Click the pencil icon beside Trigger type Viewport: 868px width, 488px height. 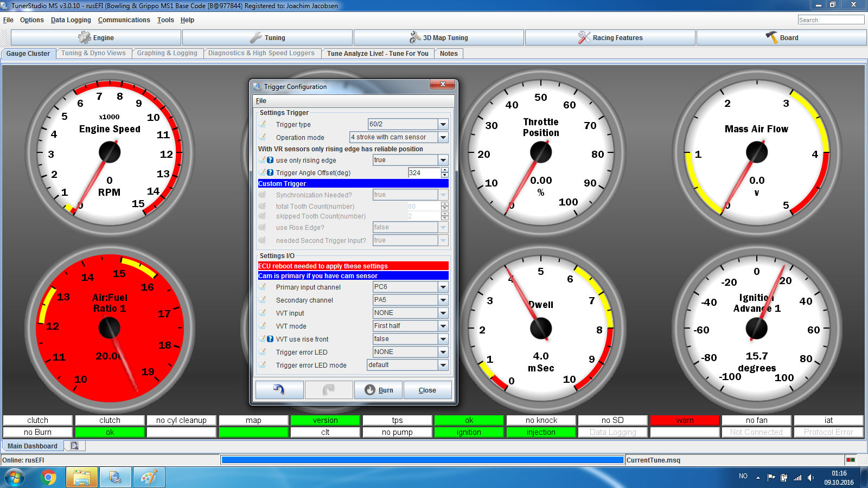coord(263,124)
